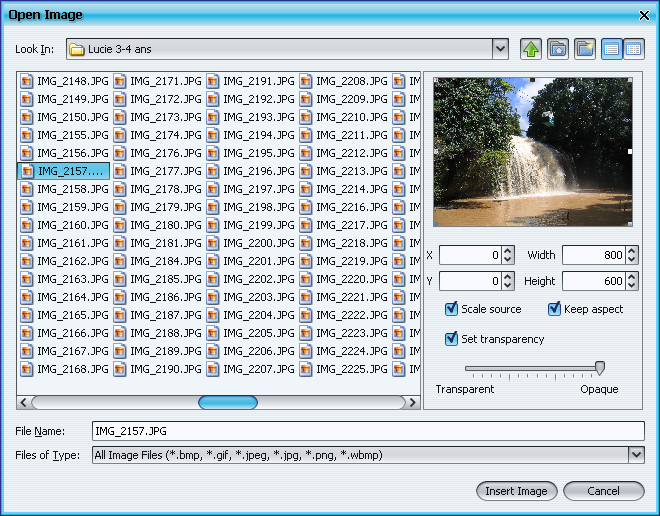
Task: Select file IMG_2177.JPG
Action: pyautogui.click(x=157, y=171)
